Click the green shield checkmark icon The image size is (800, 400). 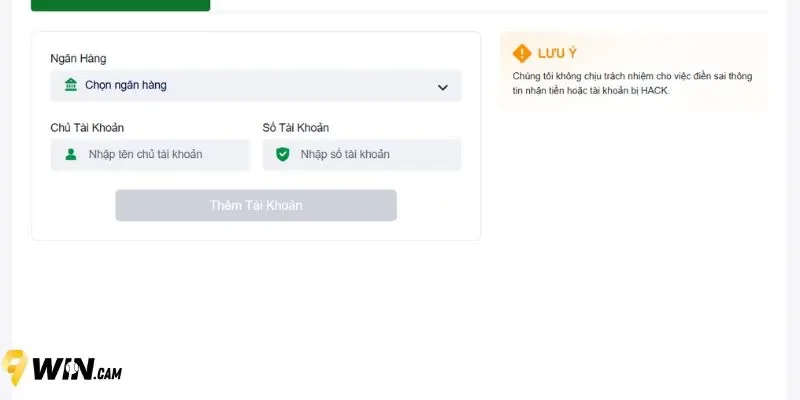(283, 154)
